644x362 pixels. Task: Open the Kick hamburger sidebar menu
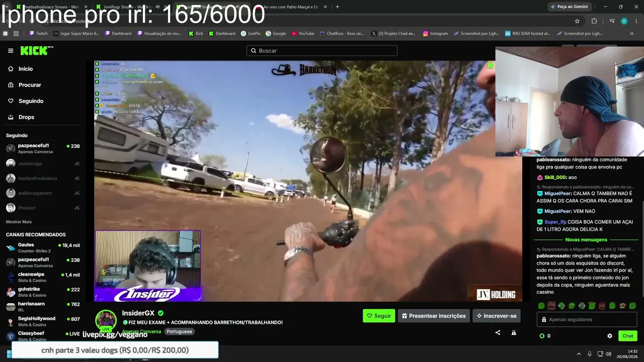(11, 51)
